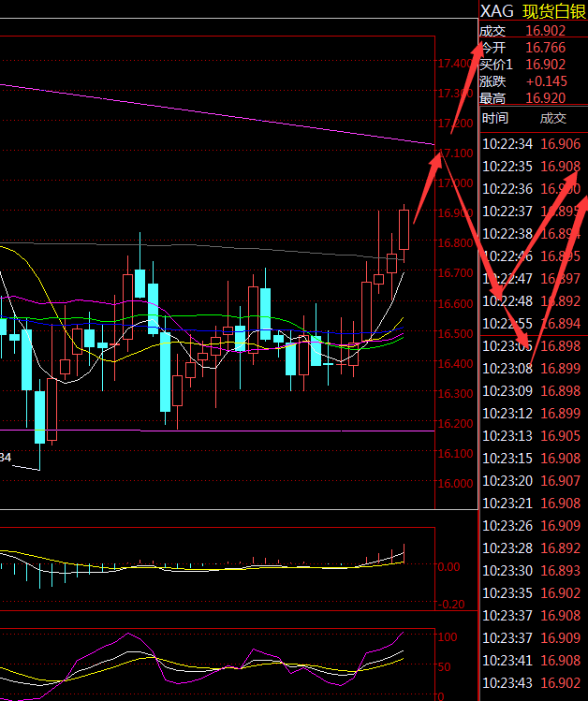Click the 16.200 price axis label

(455, 423)
